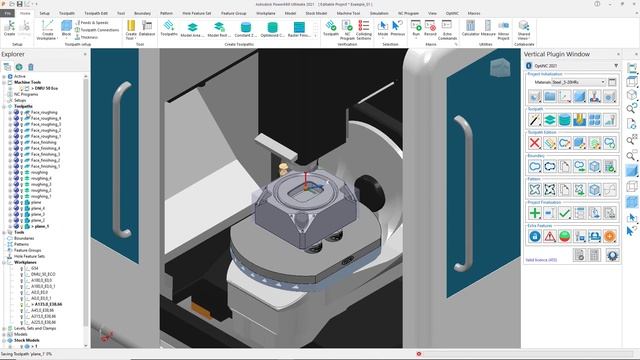Click the green checkmark icon in Project Finalisation
640x360 pixels.
click(x=564, y=213)
